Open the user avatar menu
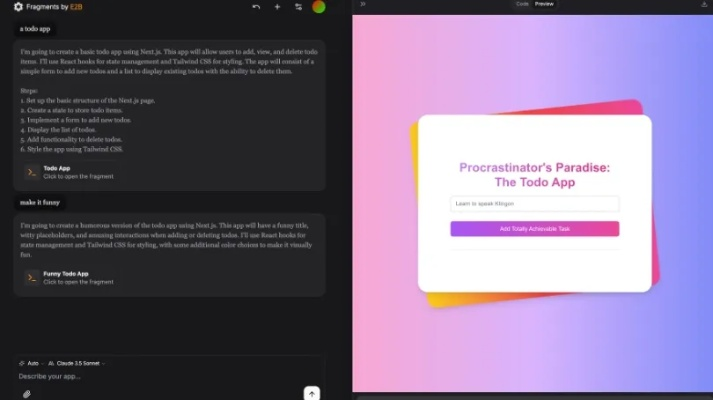 click(x=319, y=7)
